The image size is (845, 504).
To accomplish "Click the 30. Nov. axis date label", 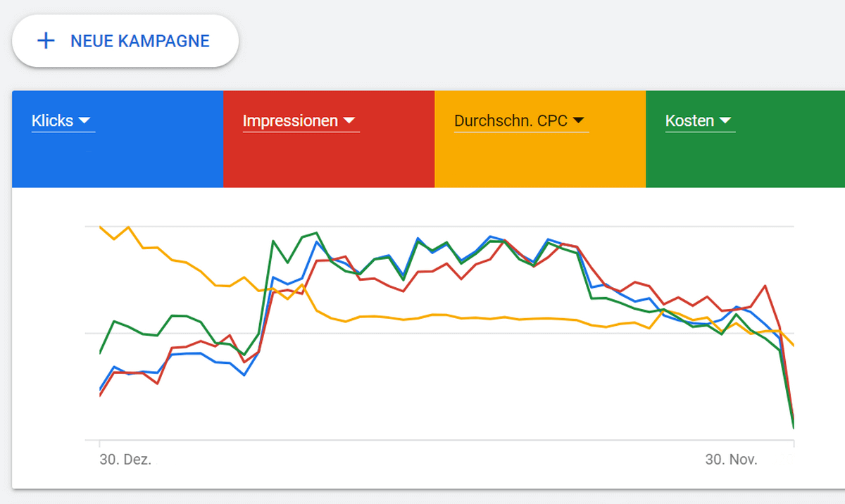I will coord(732,460).
